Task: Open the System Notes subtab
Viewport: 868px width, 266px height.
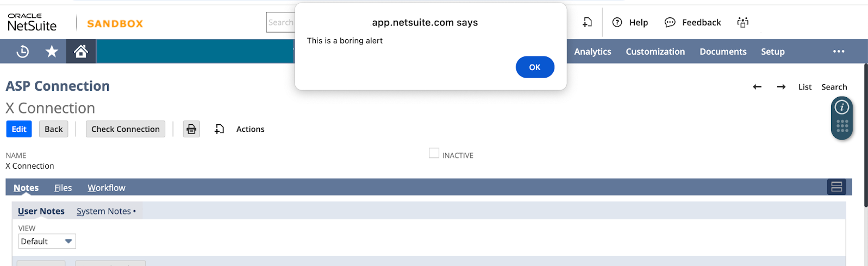Action: pyautogui.click(x=104, y=211)
